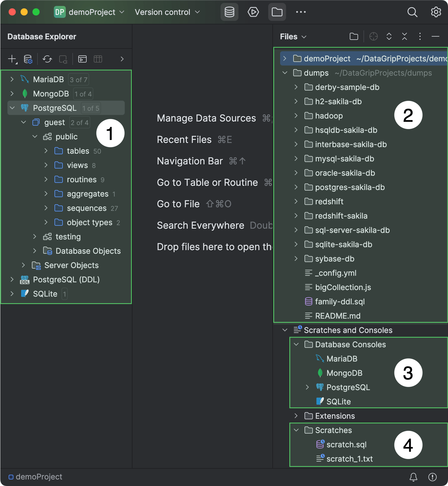
Task: Hide the Files tool window
Action: pyautogui.click(x=435, y=37)
